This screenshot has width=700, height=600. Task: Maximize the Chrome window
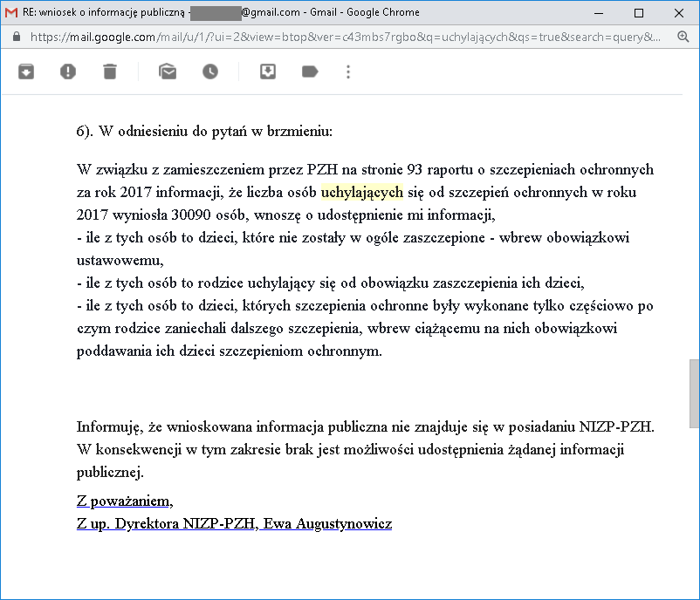pyautogui.click(x=639, y=12)
